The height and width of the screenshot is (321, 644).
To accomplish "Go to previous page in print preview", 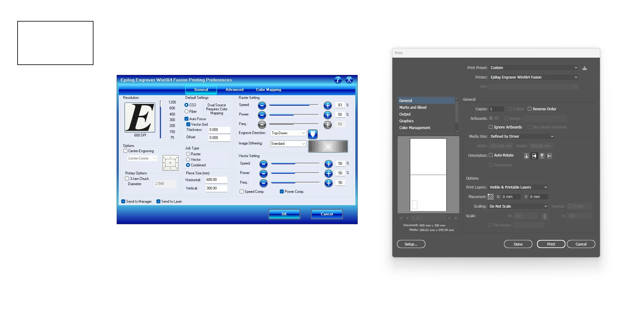I will point(407,218).
